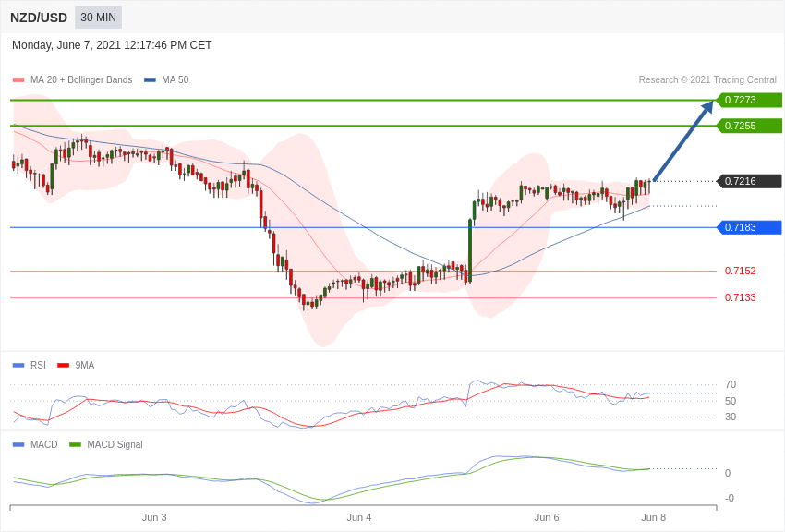Click the 9MA legend label
Viewport: 785px width, 532px height.
coord(85,366)
